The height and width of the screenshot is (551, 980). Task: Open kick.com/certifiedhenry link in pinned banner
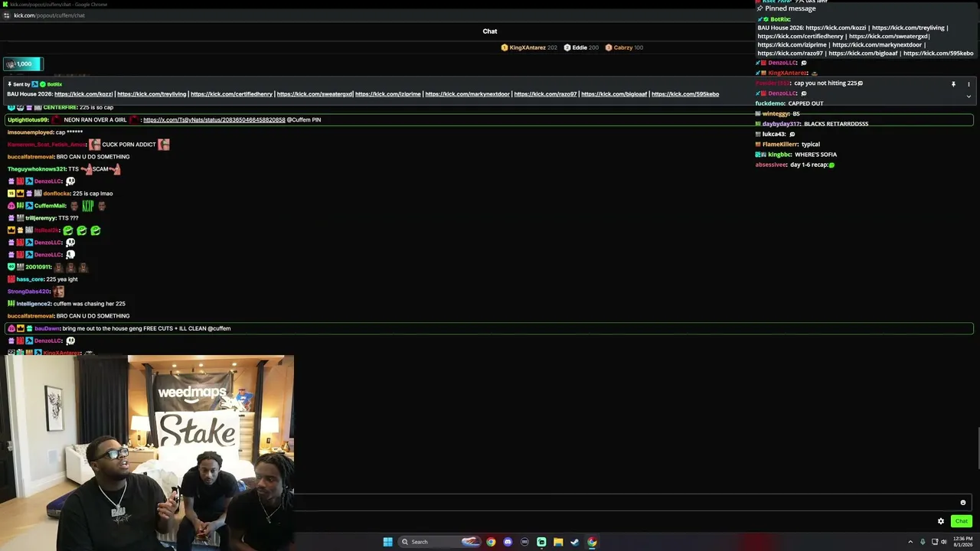(x=231, y=94)
